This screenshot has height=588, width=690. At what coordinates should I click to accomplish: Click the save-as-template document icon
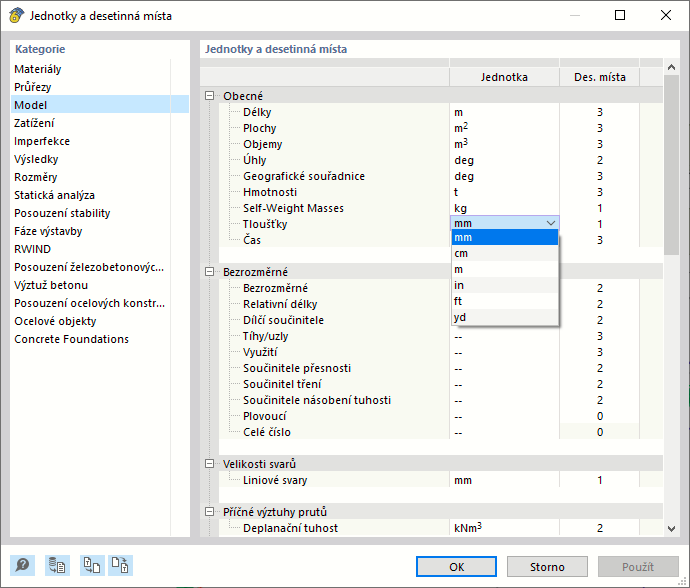[120, 566]
